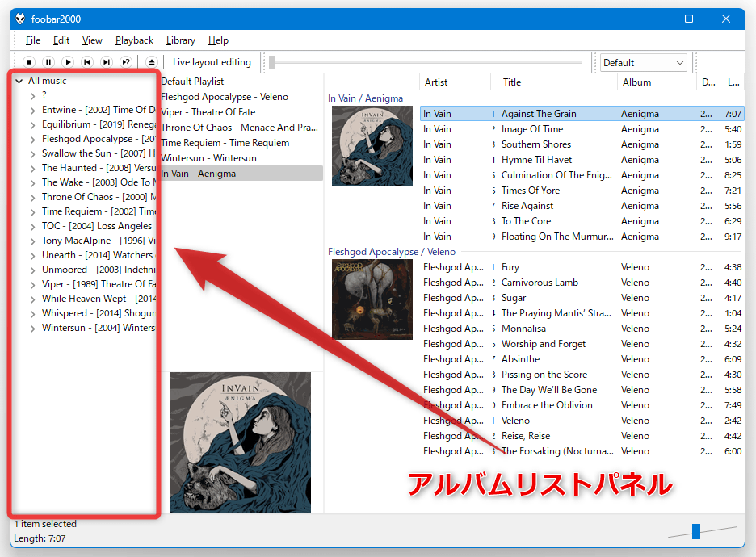Select the track Embrace the Oblivion
The width and height of the screenshot is (756, 557).
[582, 405]
